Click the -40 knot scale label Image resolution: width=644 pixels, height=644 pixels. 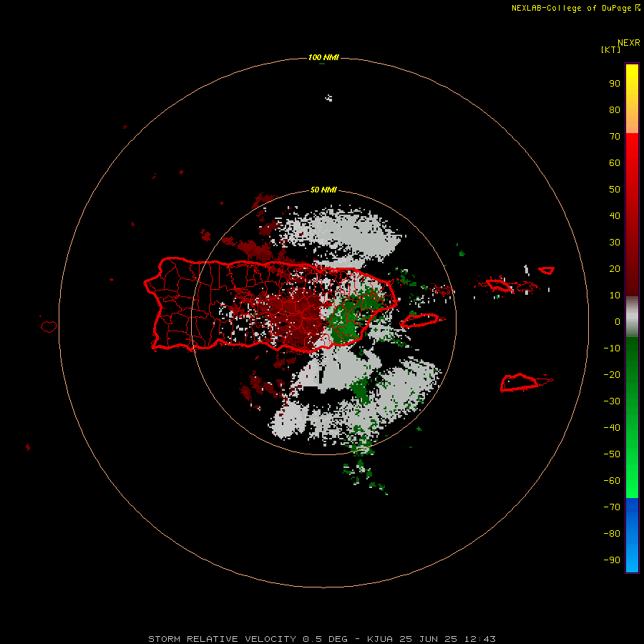click(612, 428)
